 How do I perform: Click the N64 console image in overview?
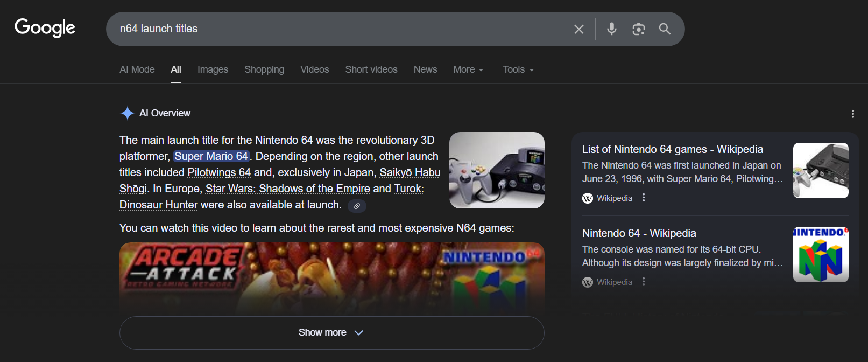coord(496,170)
